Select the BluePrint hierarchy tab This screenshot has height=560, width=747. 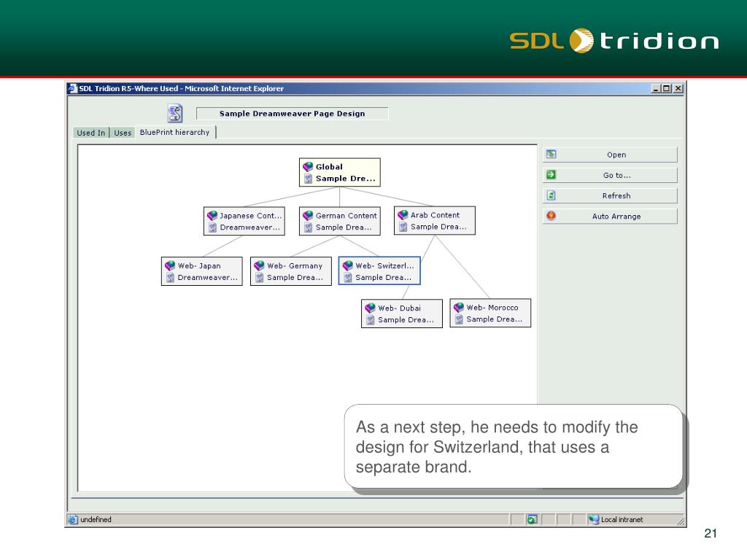(x=175, y=133)
